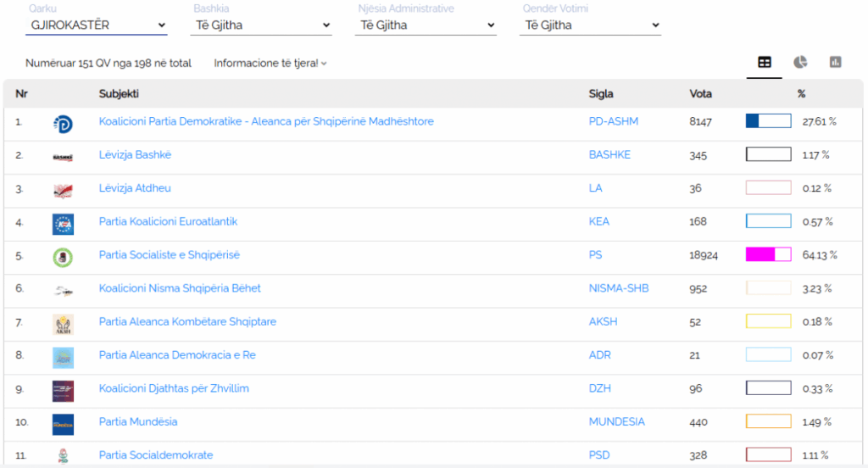
Task: Open Koalicioni Djathtas për Zhvillim link
Action: click(174, 388)
